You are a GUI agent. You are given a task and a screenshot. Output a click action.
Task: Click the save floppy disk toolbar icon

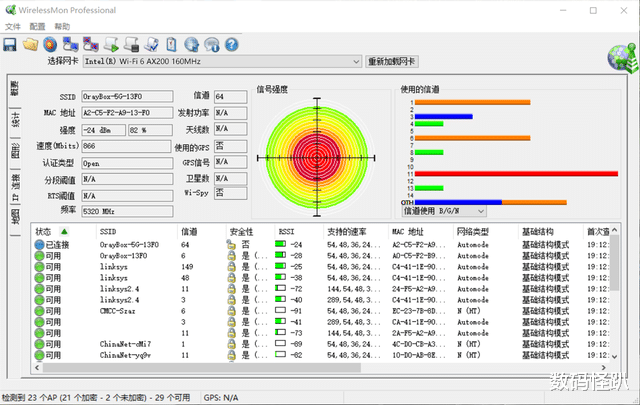[x=10, y=44]
